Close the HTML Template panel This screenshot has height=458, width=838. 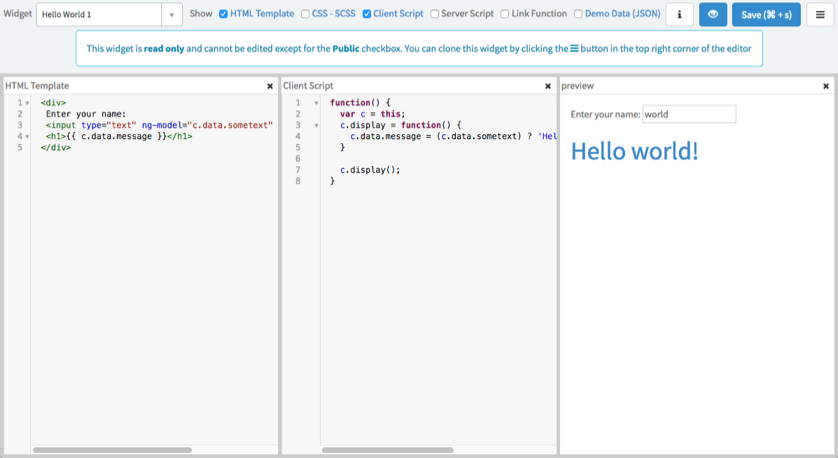[x=270, y=86]
